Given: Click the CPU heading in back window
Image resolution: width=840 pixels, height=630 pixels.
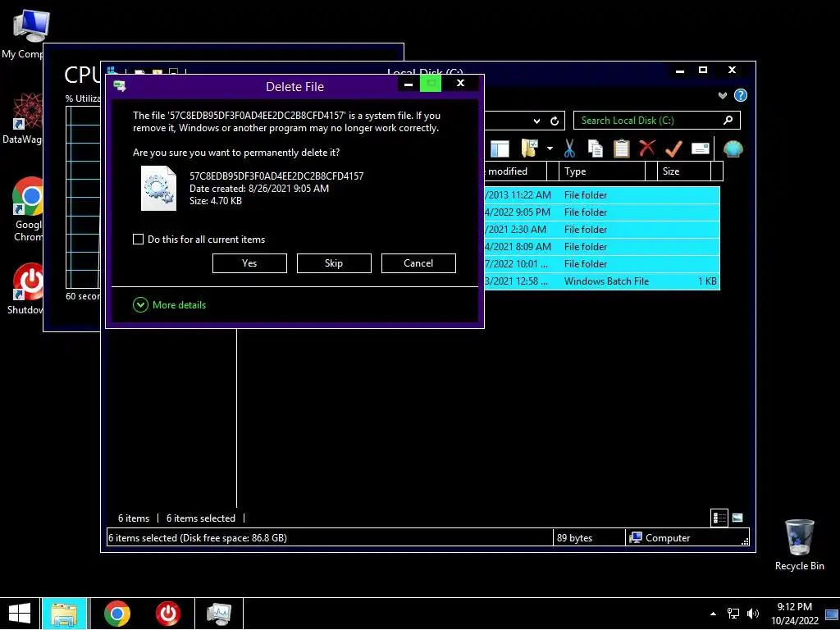Looking at the screenshot, I should click(x=82, y=75).
